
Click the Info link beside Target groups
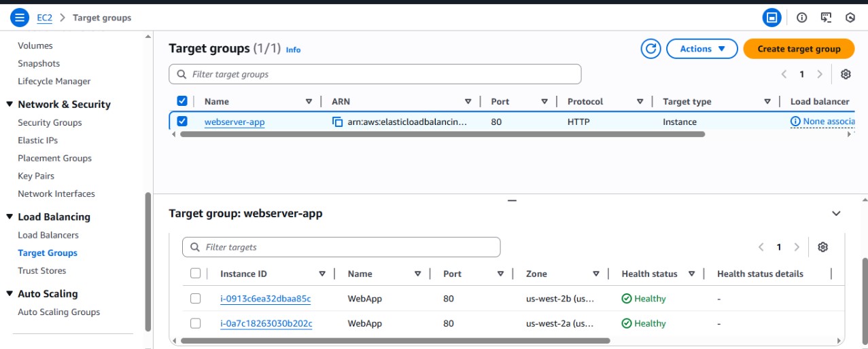(293, 50)
